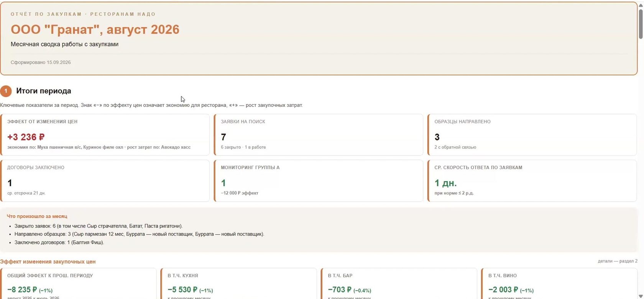Image resolution: width=644 pixels, height=299 pixels.
Task: Click the "ЗАЯВКИ НА ПОИСК" card label
Action: [243, 122]
